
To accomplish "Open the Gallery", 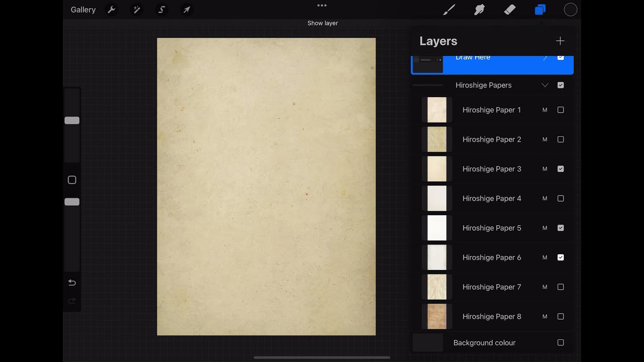I will coord(83,10).
